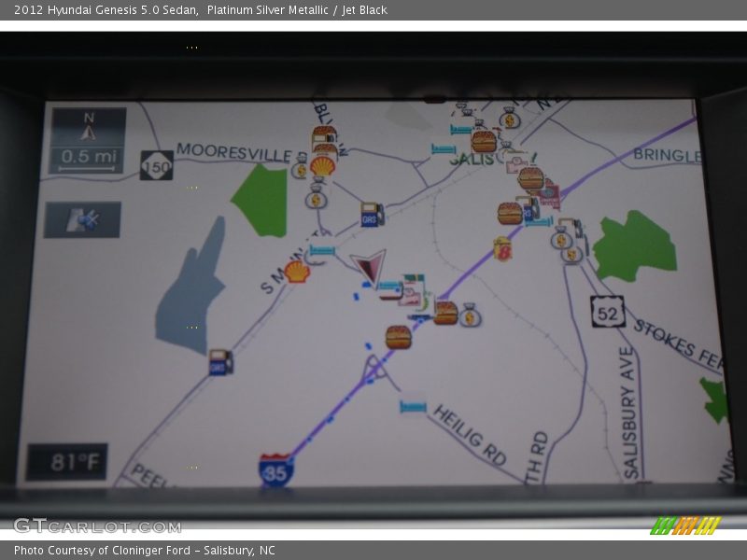Toggle the voice guidance mute button
Screen dimensions: 747x560
(82, 220)
